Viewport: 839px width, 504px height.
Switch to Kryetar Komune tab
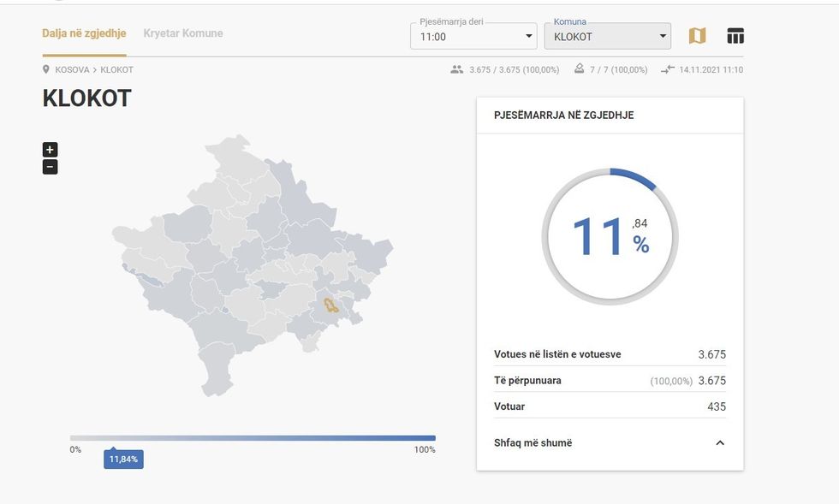point(183,33)
